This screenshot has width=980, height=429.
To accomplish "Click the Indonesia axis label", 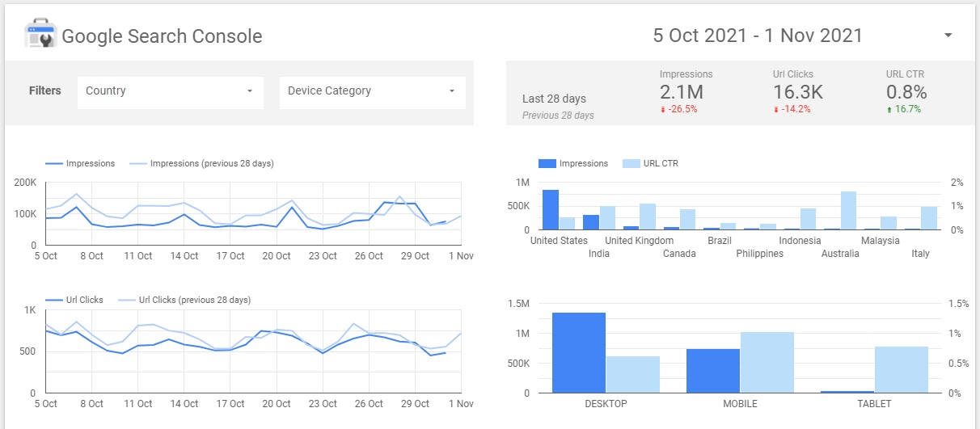I will click(x=800, y=241).
